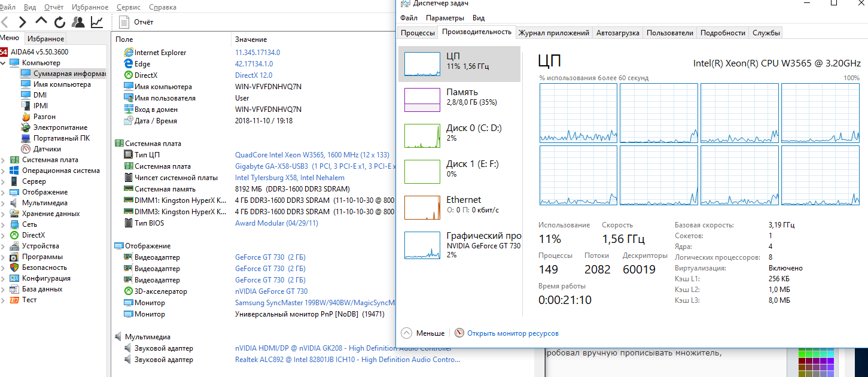Expand the Сеть tree node

[4, 224]
